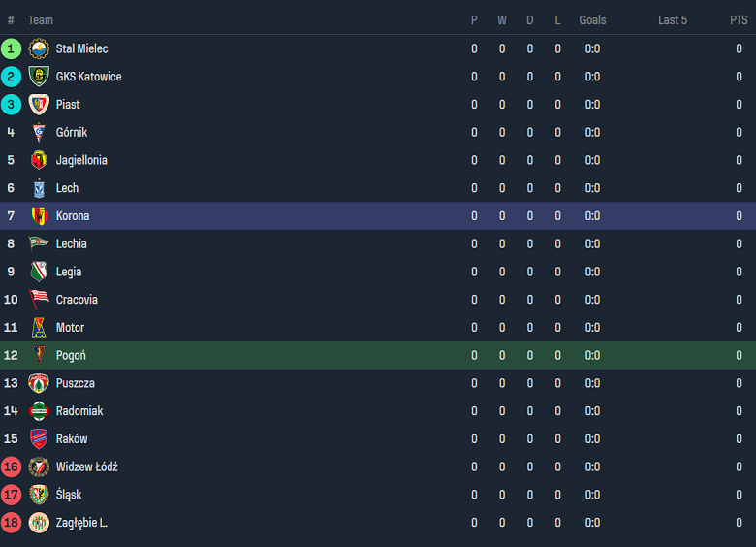Click the Zagłębie L. team name
This screenshot has height=547, width=756.
point(81,523)
